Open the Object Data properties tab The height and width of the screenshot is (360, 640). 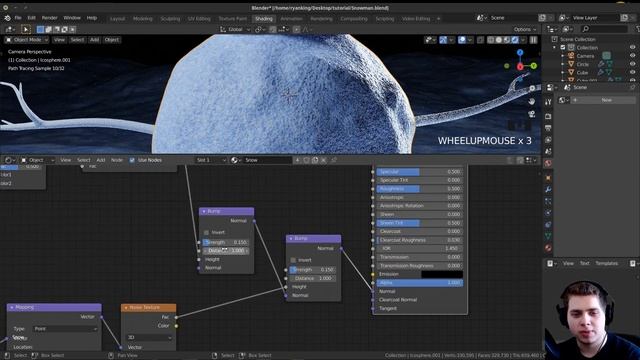point(548,236)
